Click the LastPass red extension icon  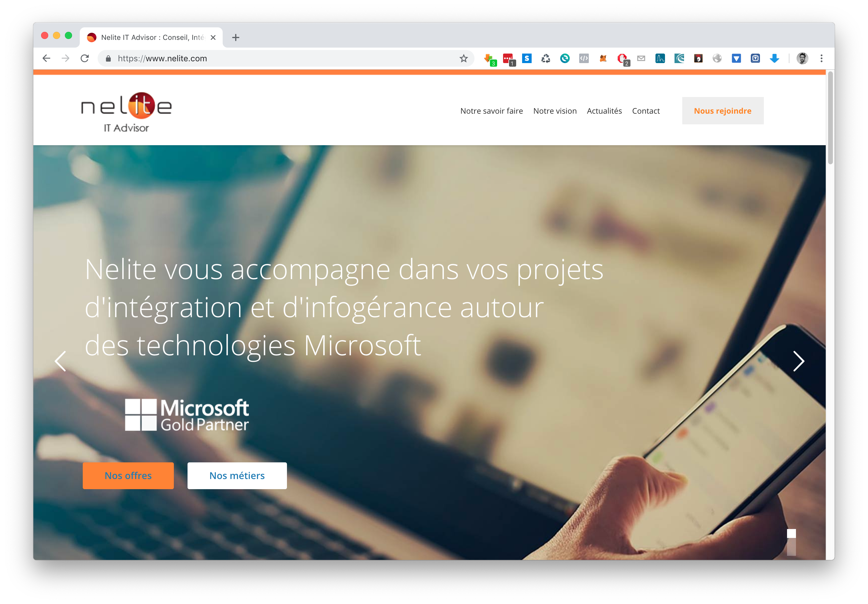click(x=508, y=59)
